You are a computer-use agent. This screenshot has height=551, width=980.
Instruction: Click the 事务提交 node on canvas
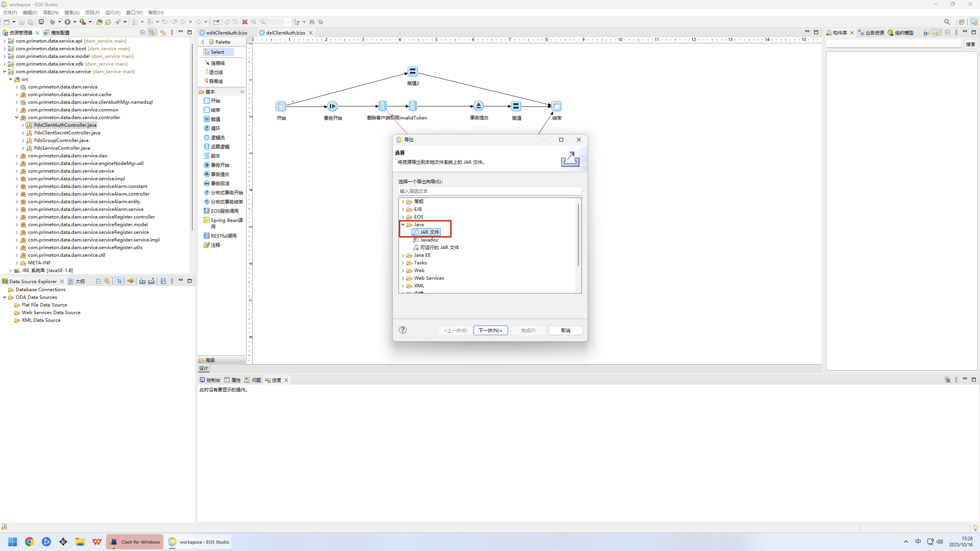[x=479, y=106]
